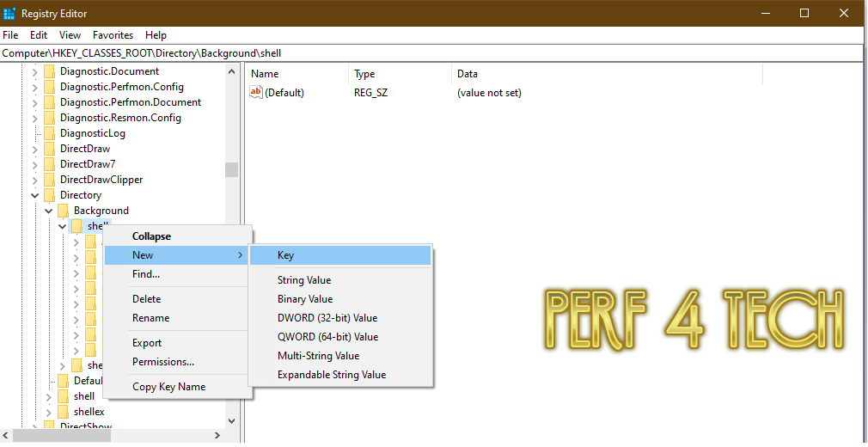Click the Diagnostic.Document folder icon
The width and height of the screenshot is (868, 447).
coord(49,71)
